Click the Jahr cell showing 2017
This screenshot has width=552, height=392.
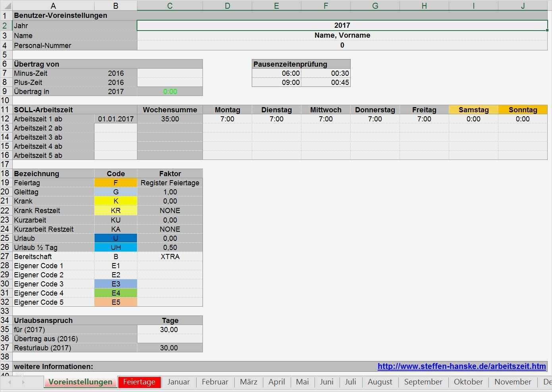[x=342, y=25]
